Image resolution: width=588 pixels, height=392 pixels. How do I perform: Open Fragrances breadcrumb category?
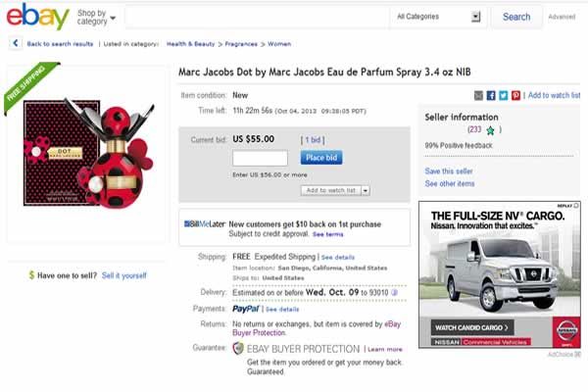click(241, 44)
